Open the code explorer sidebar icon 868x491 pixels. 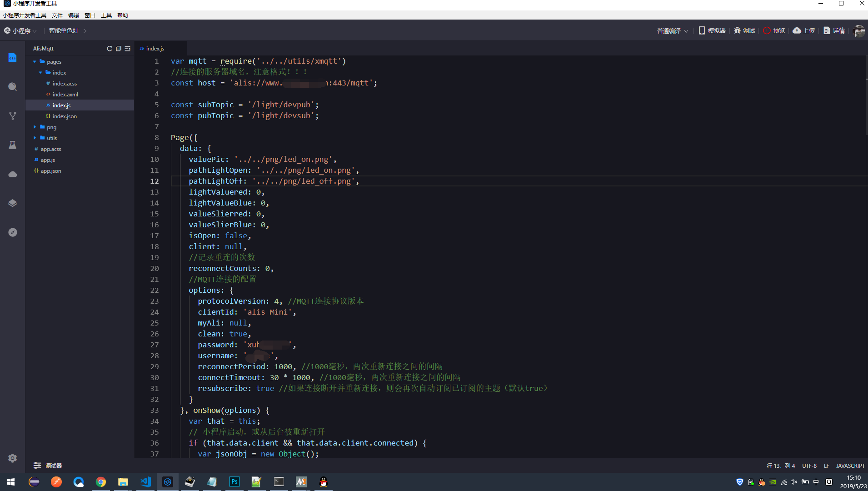coord(12,58)
